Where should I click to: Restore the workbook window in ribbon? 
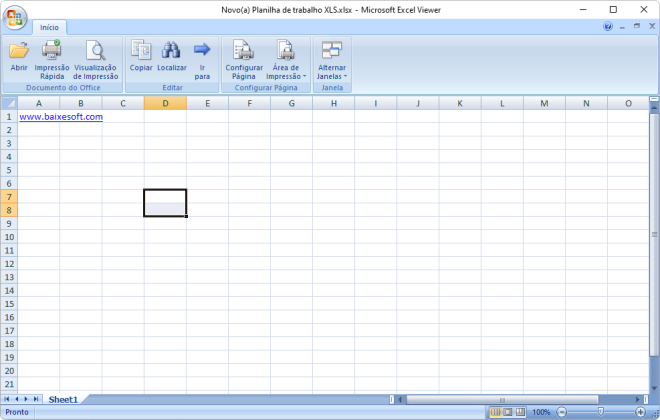[637, 26]
